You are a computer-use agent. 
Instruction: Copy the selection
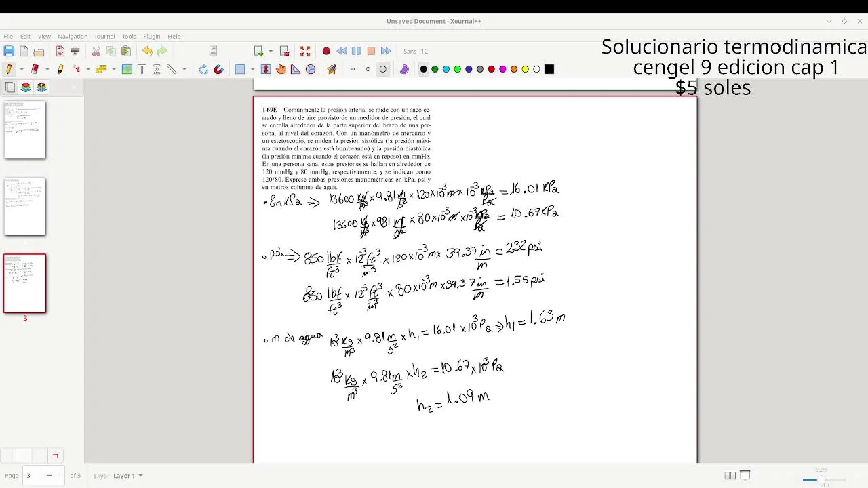coord(111,51)
